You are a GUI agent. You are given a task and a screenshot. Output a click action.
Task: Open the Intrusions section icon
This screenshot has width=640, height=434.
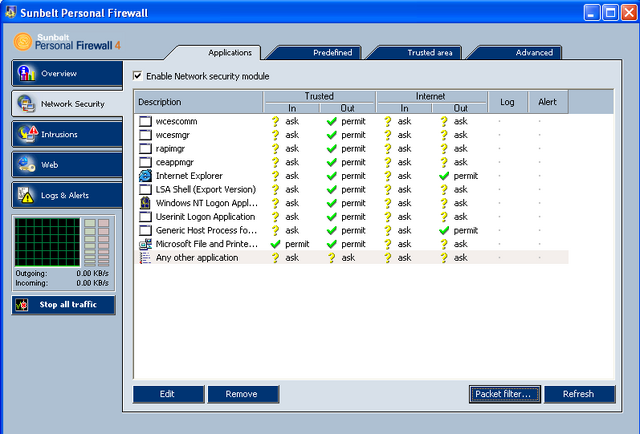(27, 134)
